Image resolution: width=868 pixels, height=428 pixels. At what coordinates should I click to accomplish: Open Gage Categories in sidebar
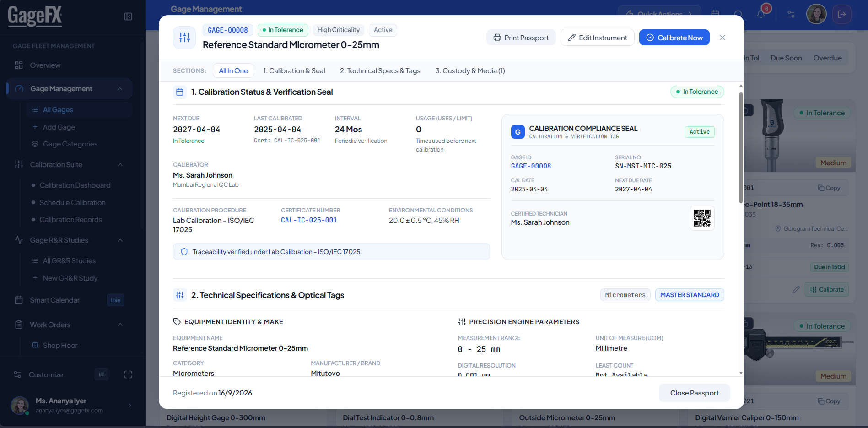click(x=70, y=144)
